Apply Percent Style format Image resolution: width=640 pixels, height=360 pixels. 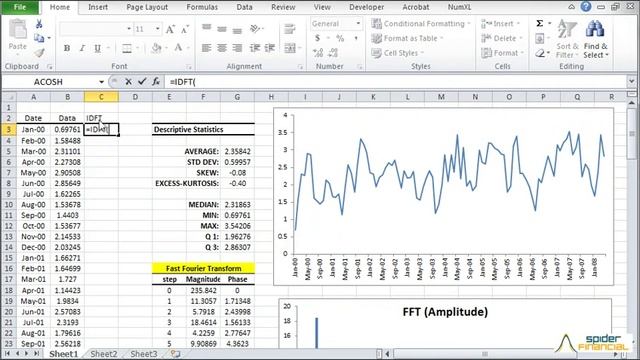340,38
